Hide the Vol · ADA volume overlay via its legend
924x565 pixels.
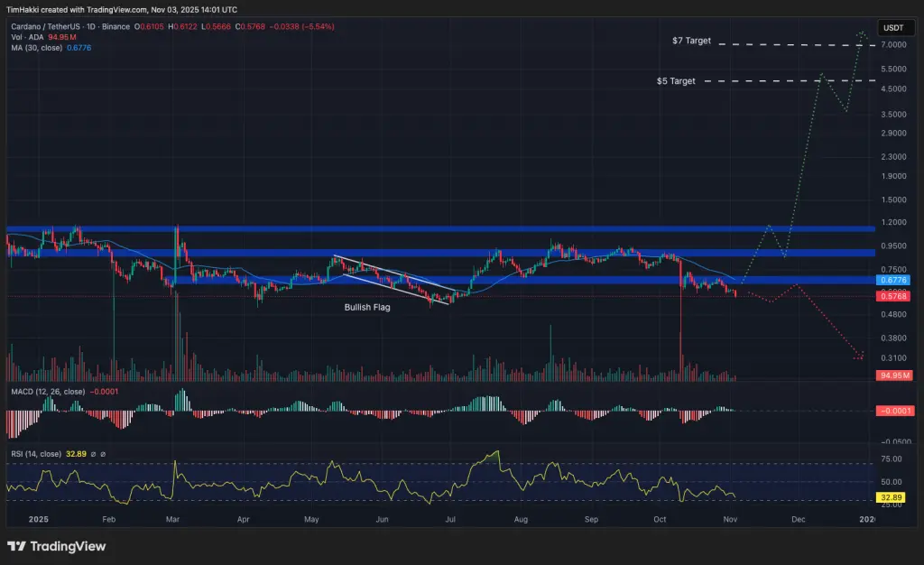click(x=27, y=38)
